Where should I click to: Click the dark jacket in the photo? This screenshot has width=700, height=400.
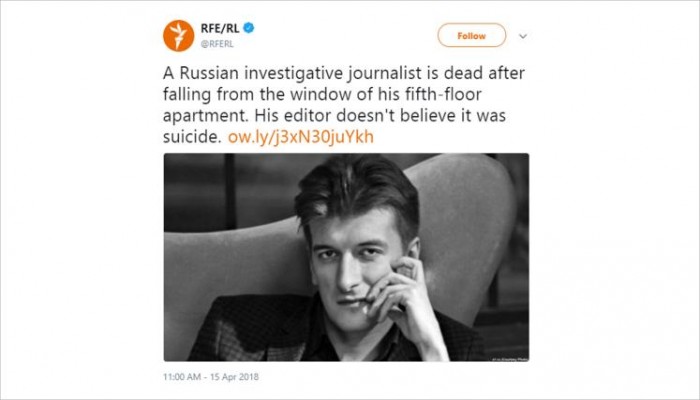(250, 330)
